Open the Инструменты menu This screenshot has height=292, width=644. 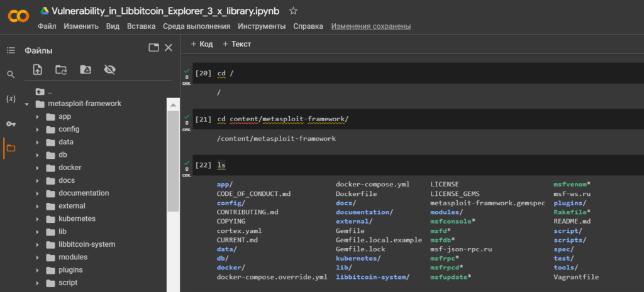(262, 26)
